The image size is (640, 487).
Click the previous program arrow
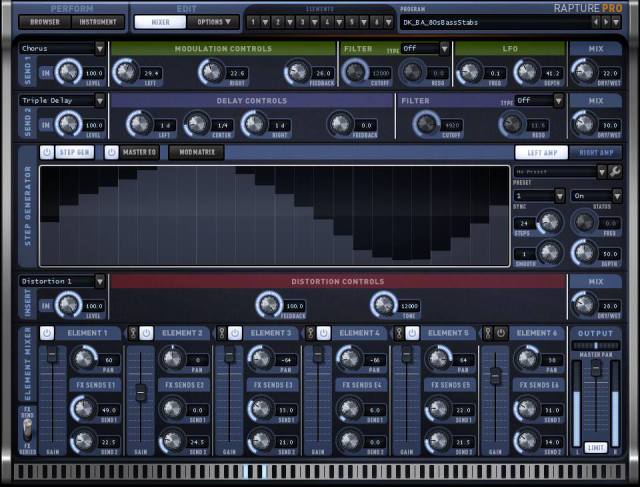coord(596,22)
